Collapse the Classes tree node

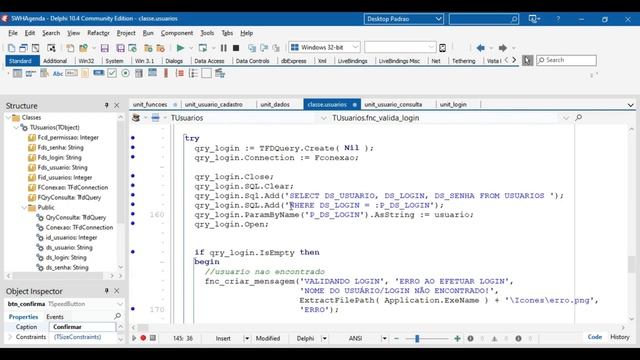[8, 118]
